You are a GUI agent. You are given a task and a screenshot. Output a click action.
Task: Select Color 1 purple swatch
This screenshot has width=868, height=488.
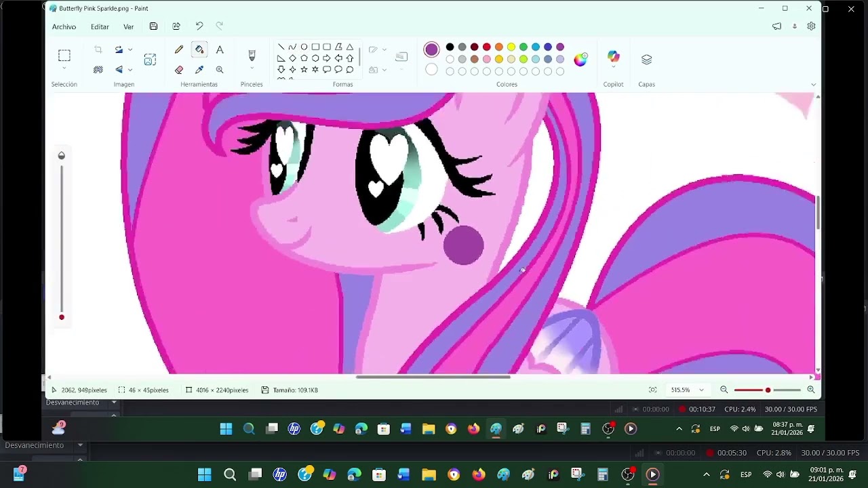click(x=431, y=49)
